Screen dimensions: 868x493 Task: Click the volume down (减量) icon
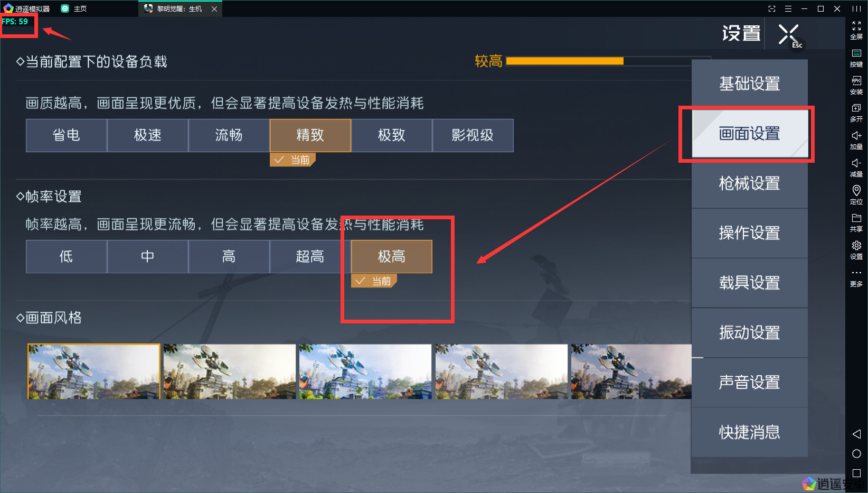(856, 168)
